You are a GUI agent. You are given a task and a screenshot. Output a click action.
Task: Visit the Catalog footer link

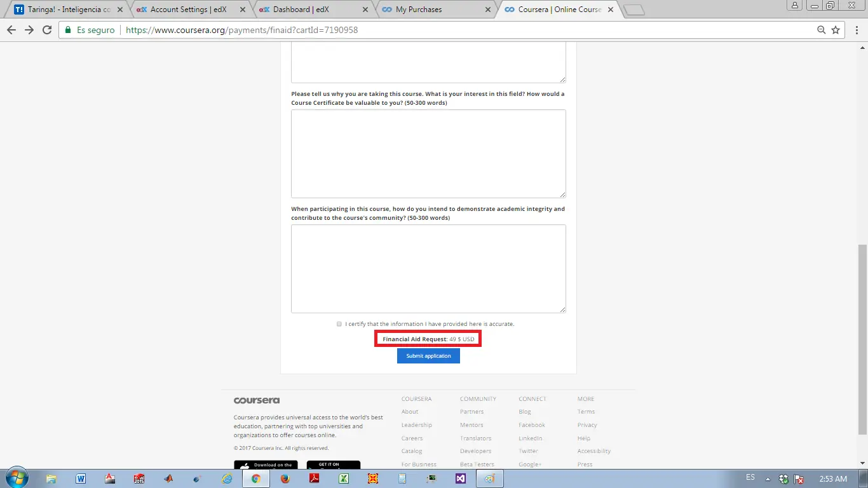click(412, 451)
